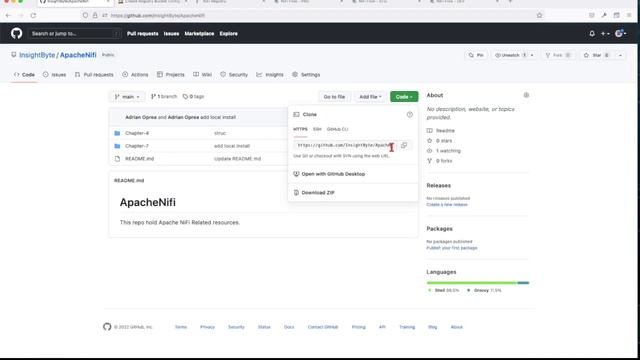Fork the repository
The height and width of the screenshot is (360, 640).
[x=558, y=55]
